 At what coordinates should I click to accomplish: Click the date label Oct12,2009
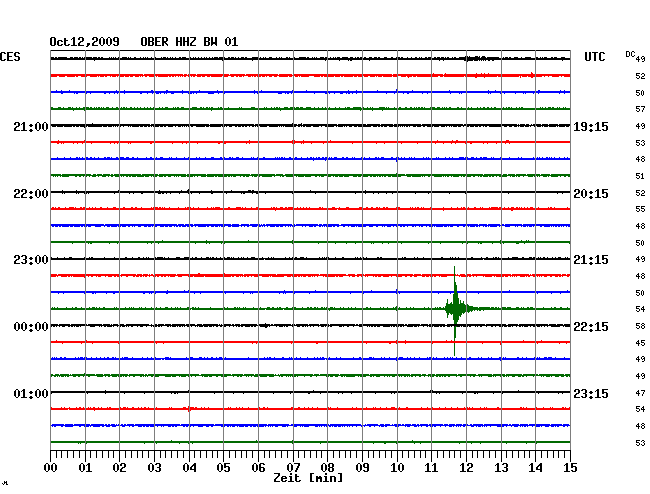point(85,42)
